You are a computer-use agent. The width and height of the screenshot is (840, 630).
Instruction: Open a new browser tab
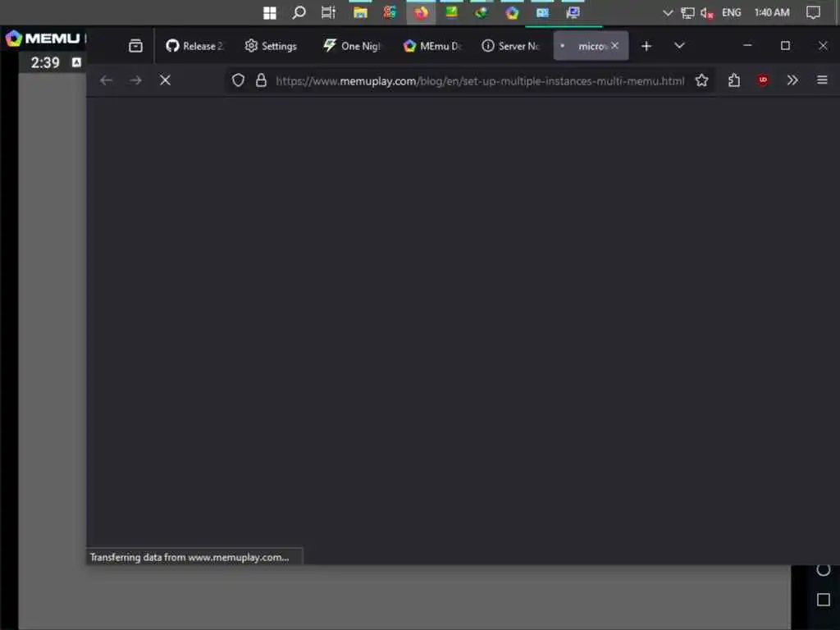pyautogui.click(x=646, y=46)
